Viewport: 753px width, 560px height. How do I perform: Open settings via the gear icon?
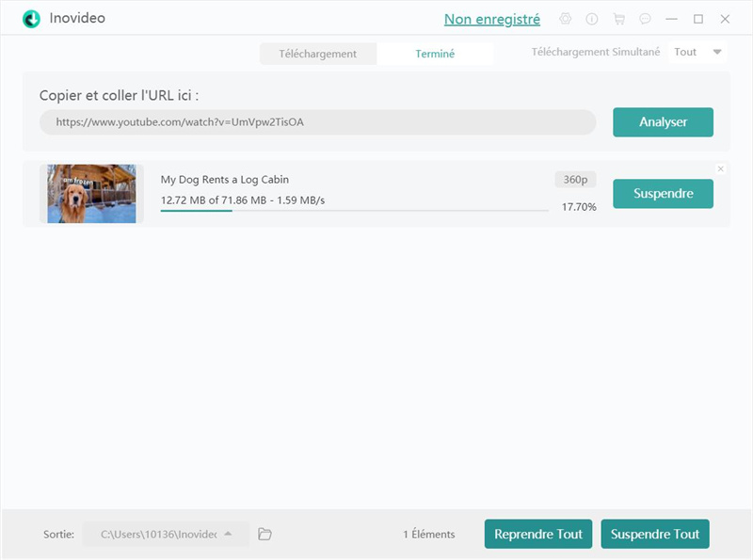pos(566,19)
